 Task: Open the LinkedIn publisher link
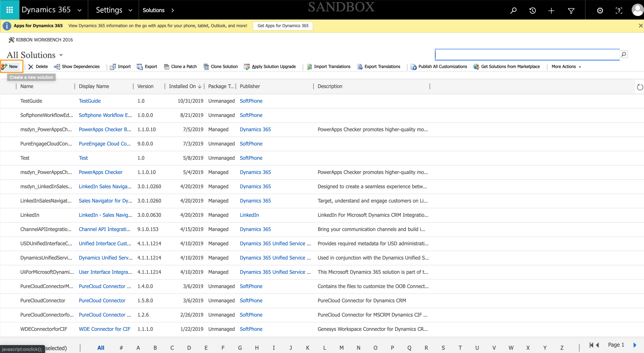point(249,215)
